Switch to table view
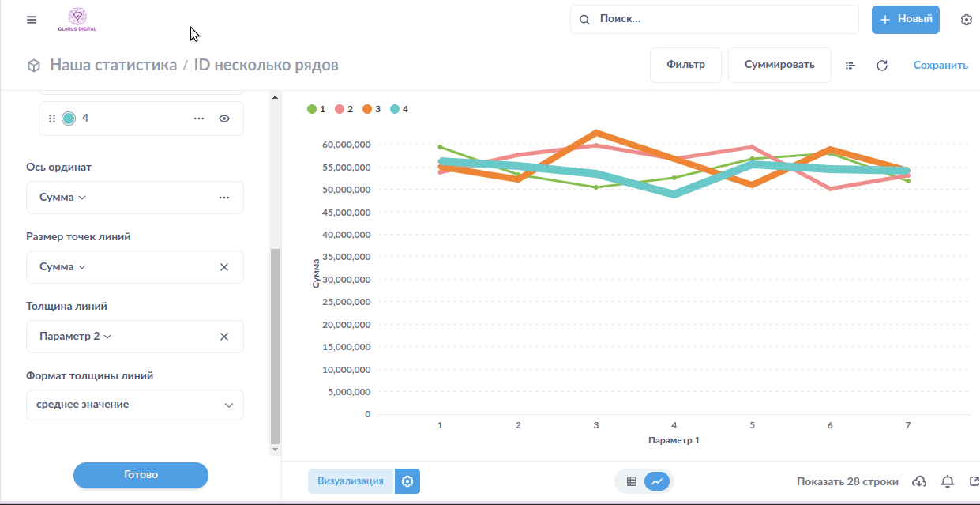980x505 pixels. point(632,481)
